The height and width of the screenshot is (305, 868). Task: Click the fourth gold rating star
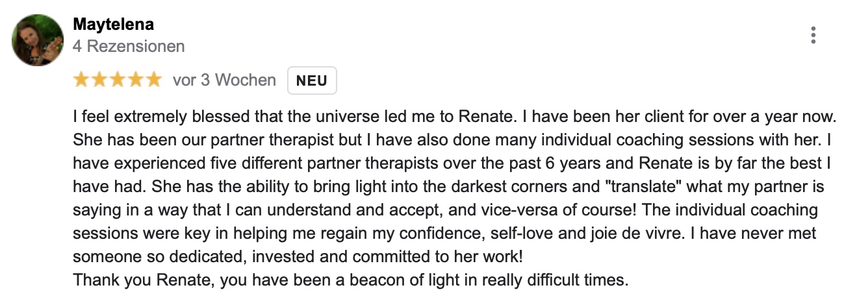click(x=135, y=80)
